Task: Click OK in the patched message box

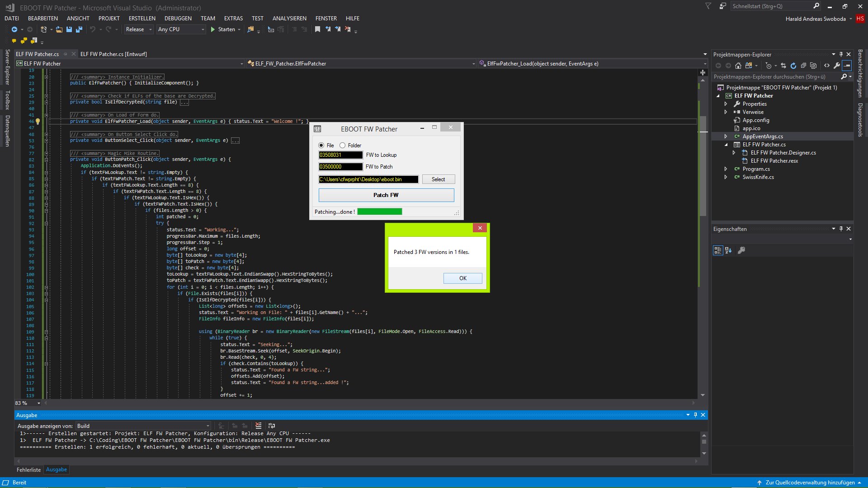Action: 463,278
